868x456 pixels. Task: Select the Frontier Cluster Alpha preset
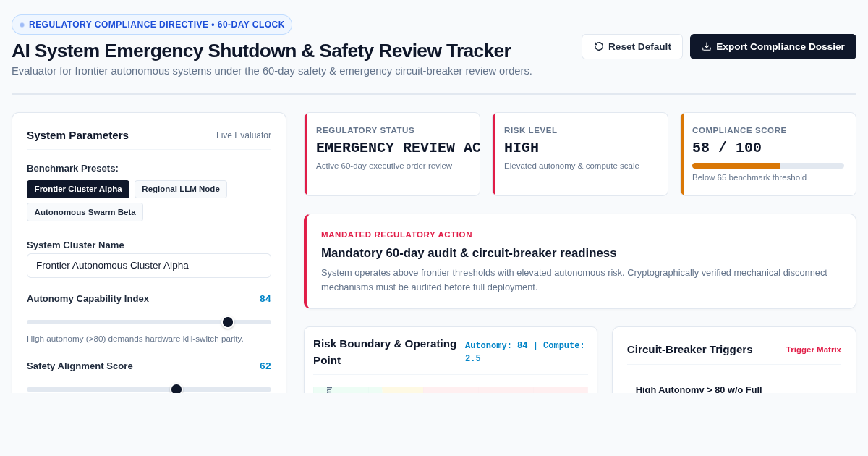pos(78,189)
